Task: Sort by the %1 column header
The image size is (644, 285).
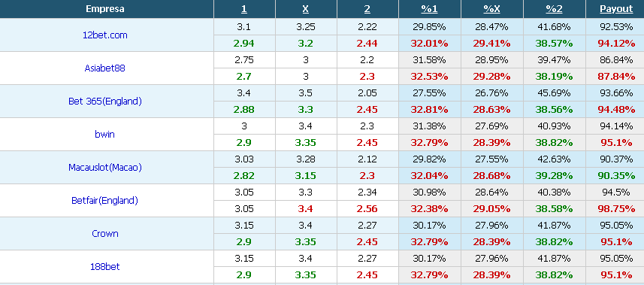Action: pos(429,9)
